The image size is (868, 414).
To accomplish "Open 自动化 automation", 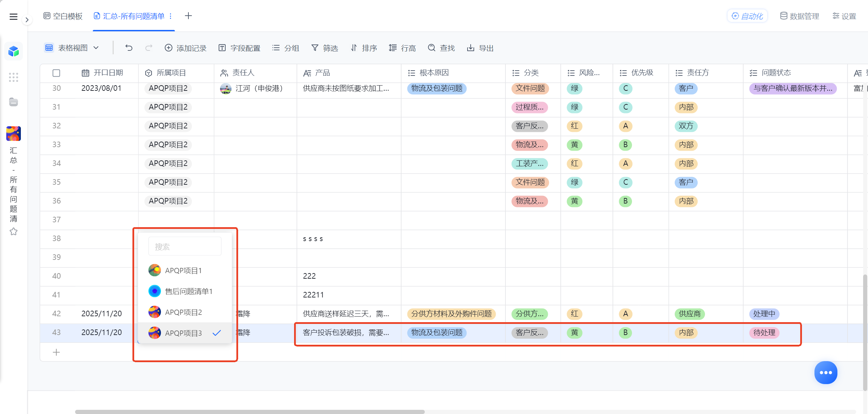I will click(747, 16).
